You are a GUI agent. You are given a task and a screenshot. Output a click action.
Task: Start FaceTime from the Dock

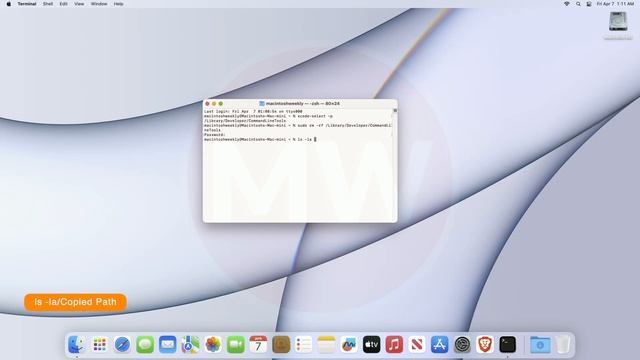tap(236, 345)
